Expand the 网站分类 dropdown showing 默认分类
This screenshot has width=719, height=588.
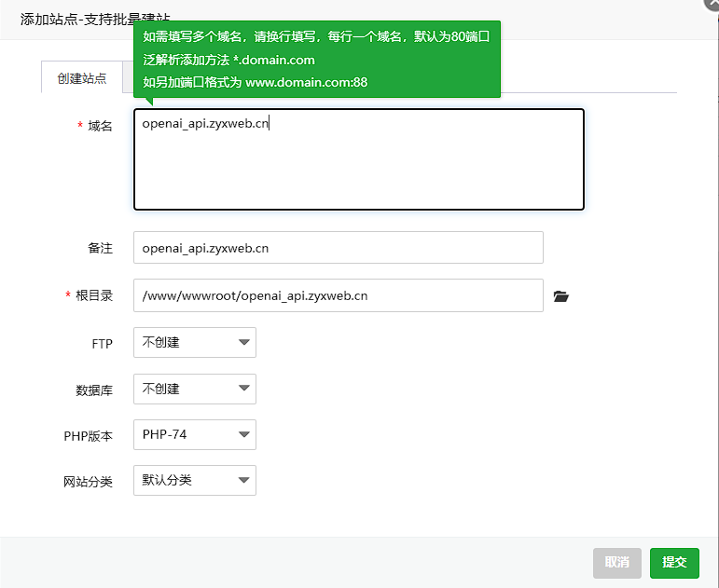pyautogui.click(x=194, y=481)
